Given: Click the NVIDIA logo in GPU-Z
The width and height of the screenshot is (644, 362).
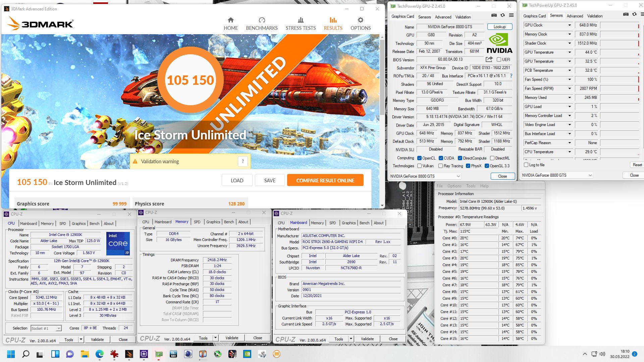Looking at the screenshot, I should point(499,44).
